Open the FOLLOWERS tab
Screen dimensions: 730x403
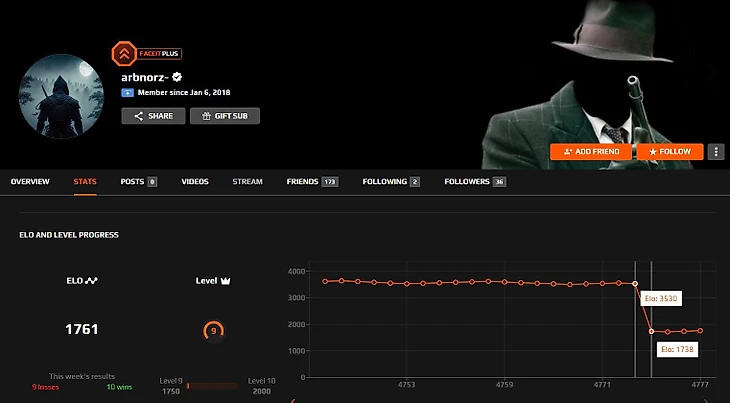pyautogui.click(x=475, y=181)
